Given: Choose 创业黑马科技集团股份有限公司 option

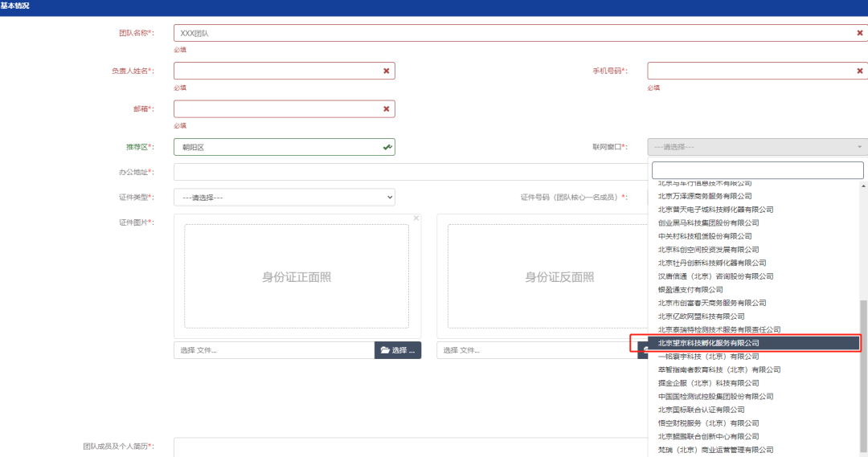Looking at the screenshot, I should (x=708, y=222).
